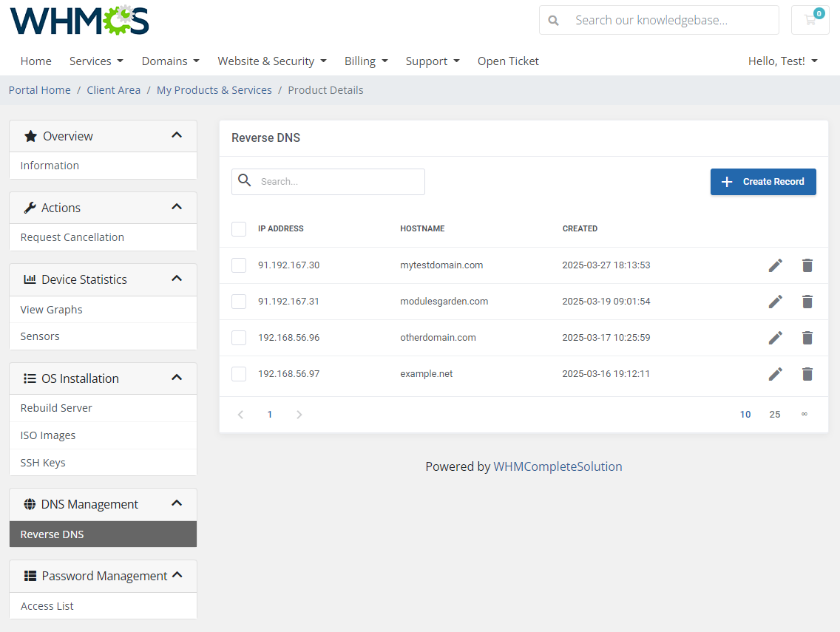Click the records Search input field

click(x=328, y=181)
